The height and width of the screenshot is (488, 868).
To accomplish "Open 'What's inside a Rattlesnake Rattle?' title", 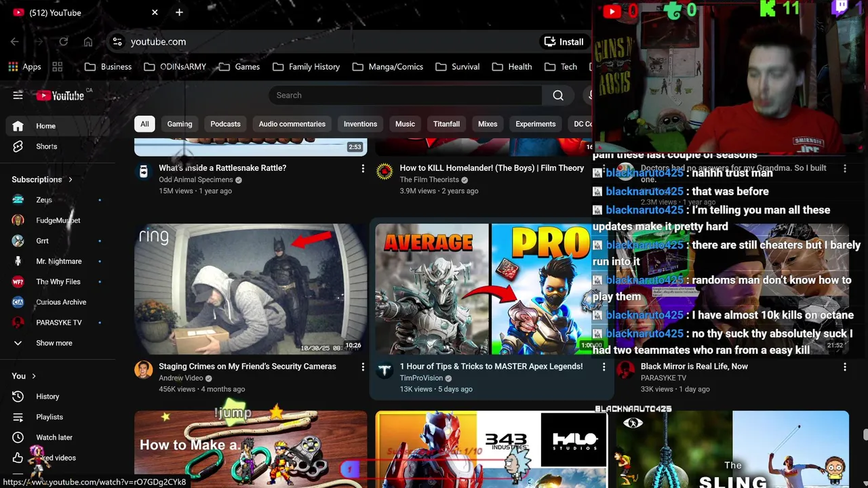I will tap(222, 168).
